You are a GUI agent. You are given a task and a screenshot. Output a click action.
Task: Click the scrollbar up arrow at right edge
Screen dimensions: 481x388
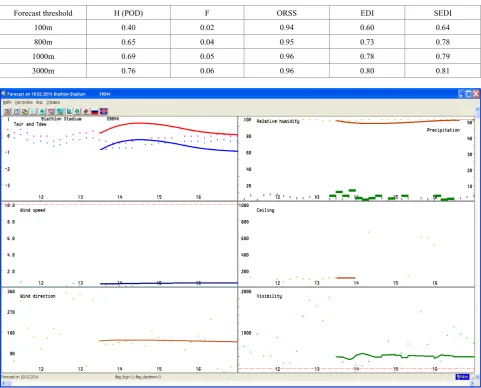click(478, 109)
